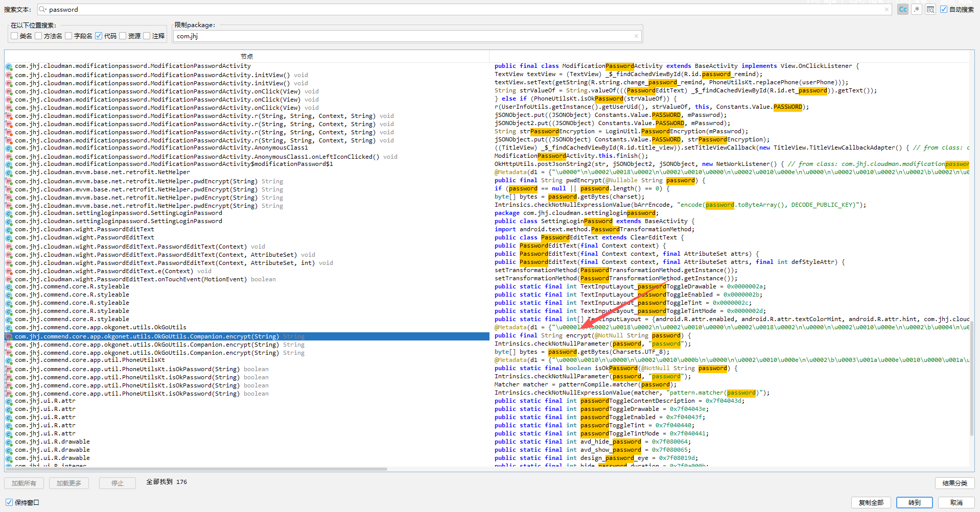Clear the package filter with its X icon
This screenshot has height=512, width=980.
636,36
